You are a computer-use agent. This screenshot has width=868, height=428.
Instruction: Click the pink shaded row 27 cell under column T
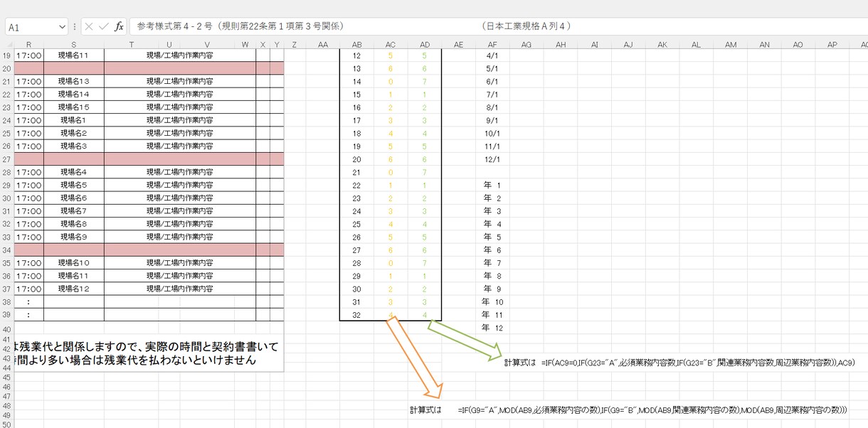click(x=132, y=159)
